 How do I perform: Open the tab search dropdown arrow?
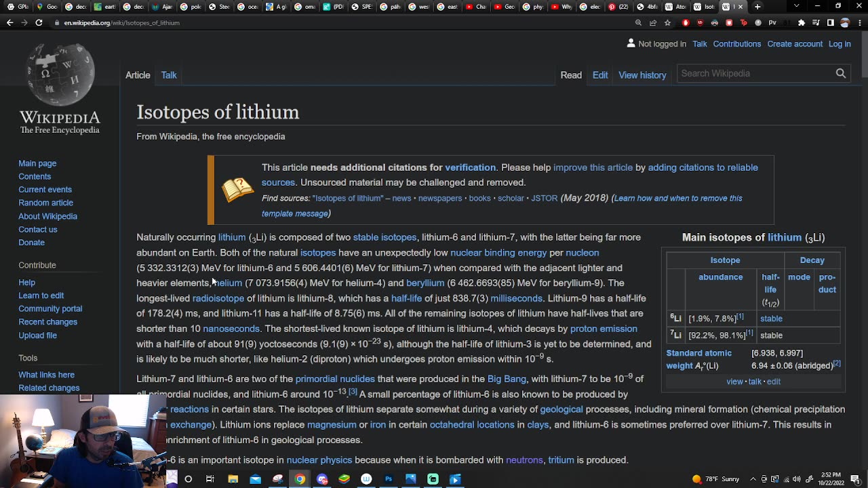click(796, 7)
